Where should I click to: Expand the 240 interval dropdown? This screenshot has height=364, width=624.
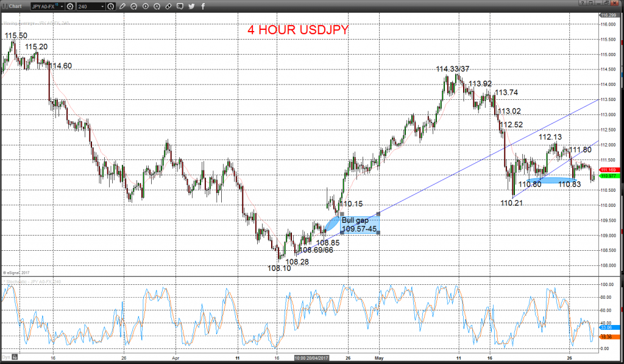[102, 6]
